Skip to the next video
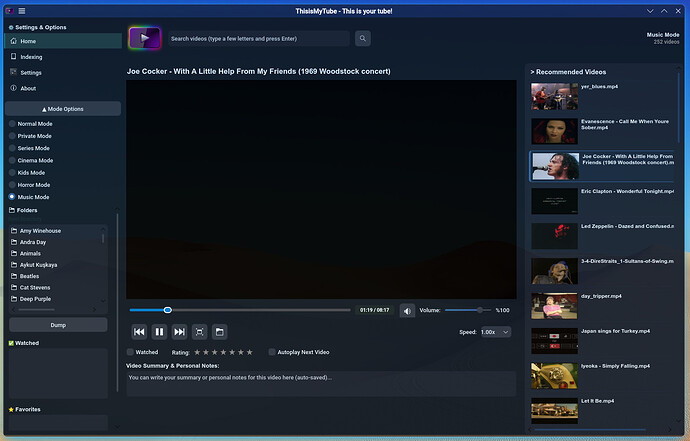The height and width of the screenshot is (441, 690). click(180, 332)
